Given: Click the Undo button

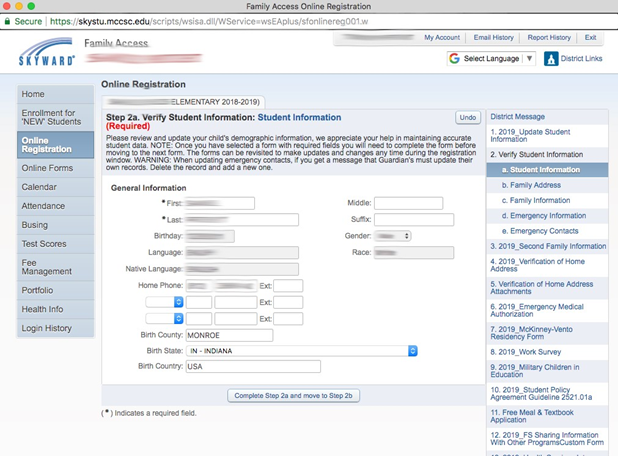Looking at the screenshot, I should coord(467,118).
